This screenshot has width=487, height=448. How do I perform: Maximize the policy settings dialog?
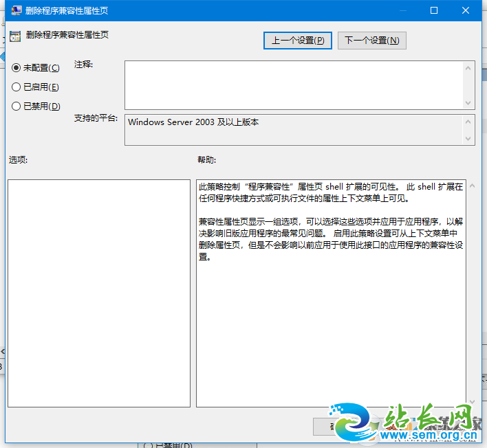coord(434,10)
